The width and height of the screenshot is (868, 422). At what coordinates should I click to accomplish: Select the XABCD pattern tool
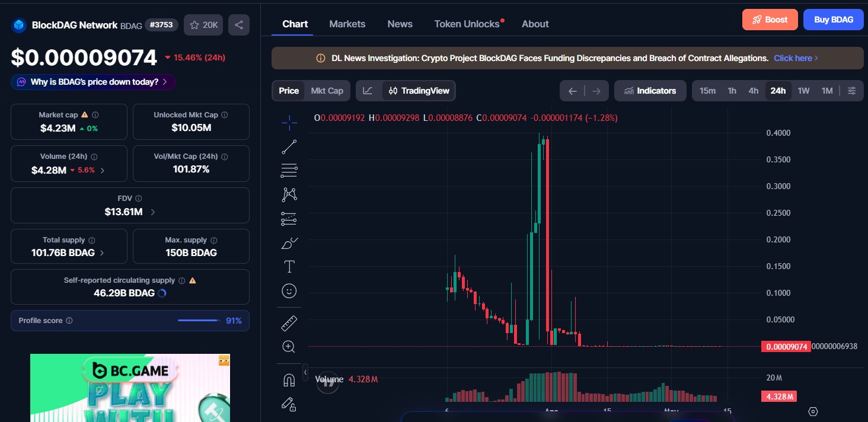tap(289, 194)
